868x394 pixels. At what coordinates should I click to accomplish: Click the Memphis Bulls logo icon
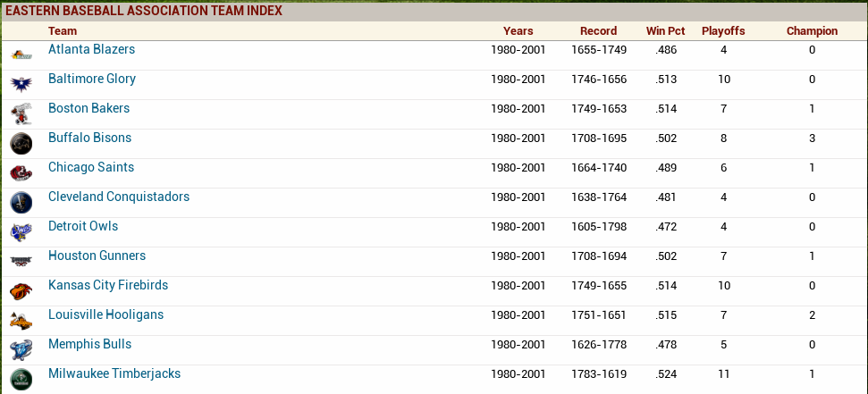21,349
